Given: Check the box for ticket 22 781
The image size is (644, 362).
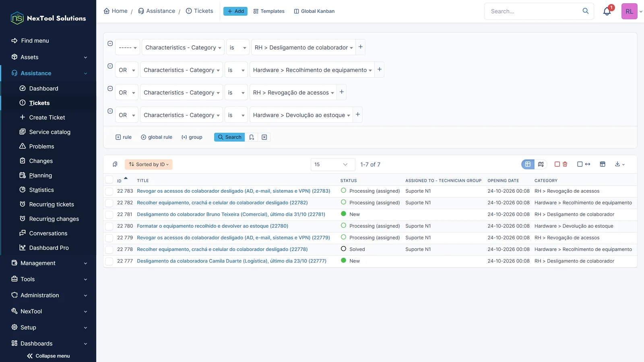Looking at the screenshot, I should pos(109,214).
